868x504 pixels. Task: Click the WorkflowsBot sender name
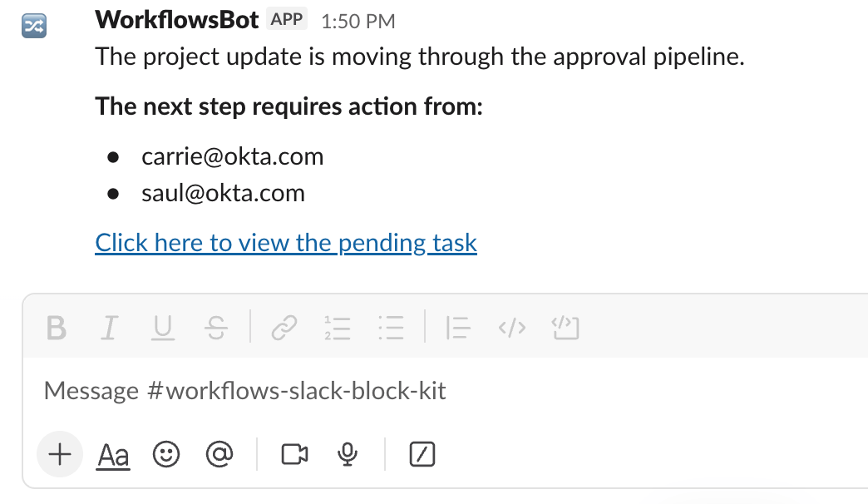177,20
